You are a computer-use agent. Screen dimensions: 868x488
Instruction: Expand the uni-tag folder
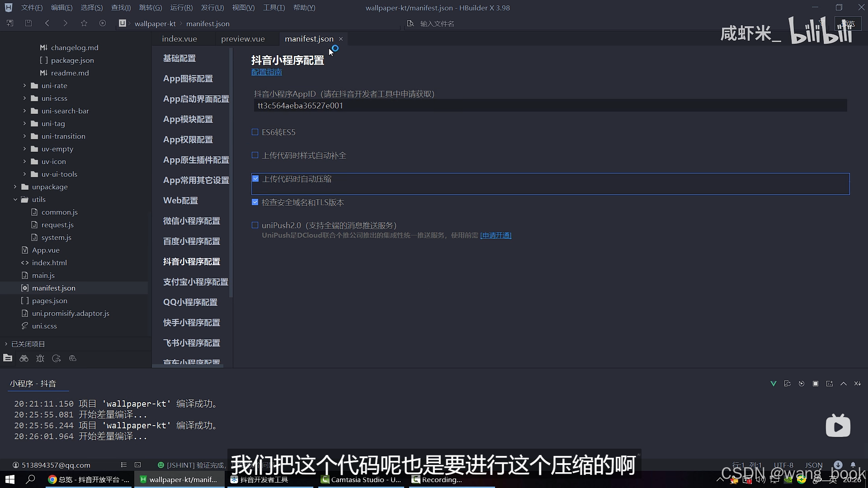click(x=24, y=123)
